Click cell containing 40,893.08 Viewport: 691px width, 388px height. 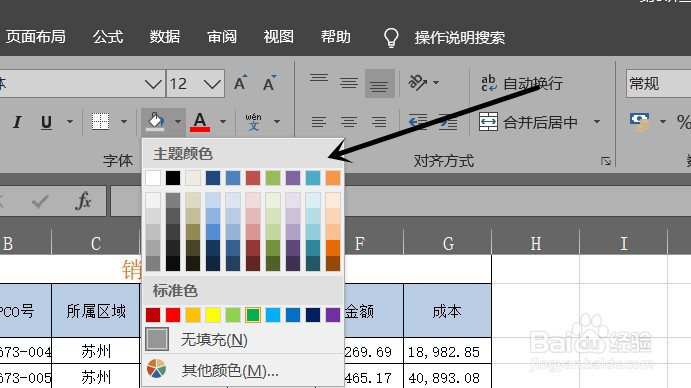click(x=447, y=377)
